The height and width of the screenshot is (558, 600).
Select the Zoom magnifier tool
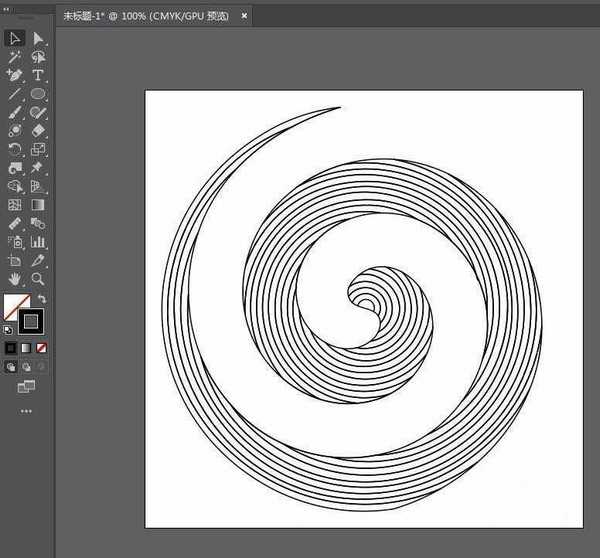38,278
